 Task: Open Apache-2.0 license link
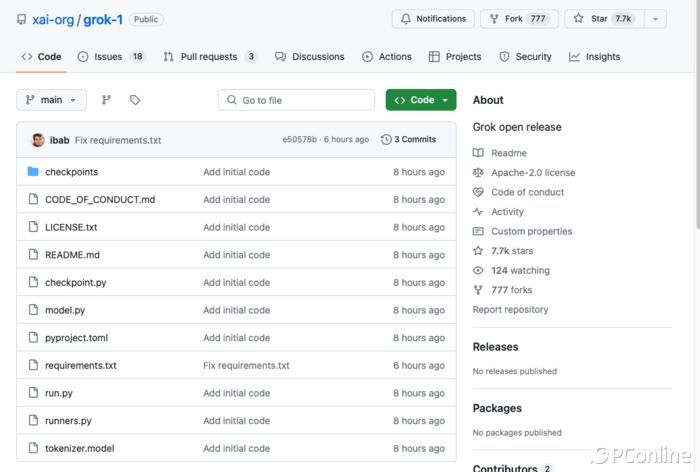tap(524, 173)
